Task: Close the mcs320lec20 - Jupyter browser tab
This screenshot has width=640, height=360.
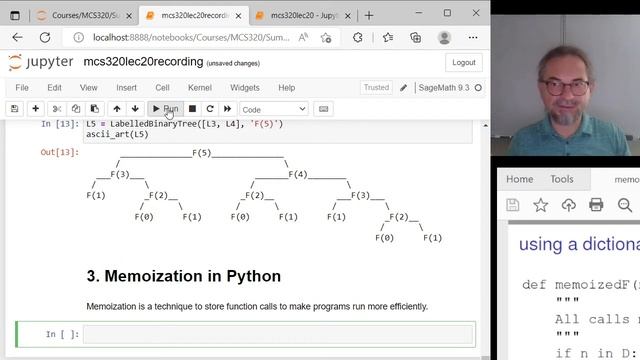Action: pos(348,16)
